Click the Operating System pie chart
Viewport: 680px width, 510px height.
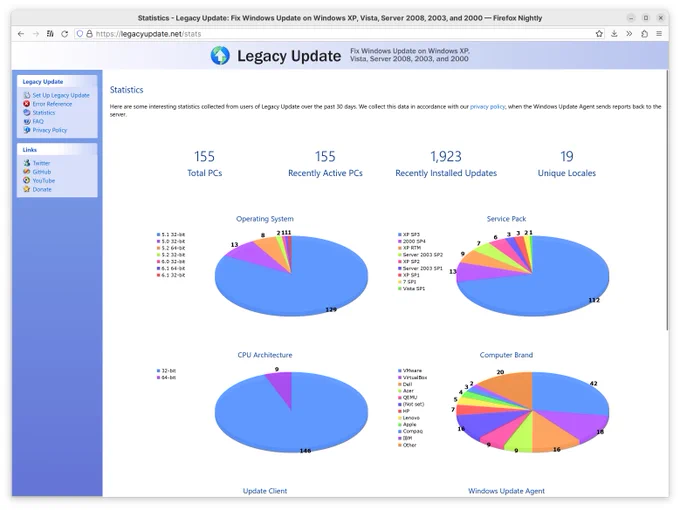pyautogui.click(x=291, y=276)
